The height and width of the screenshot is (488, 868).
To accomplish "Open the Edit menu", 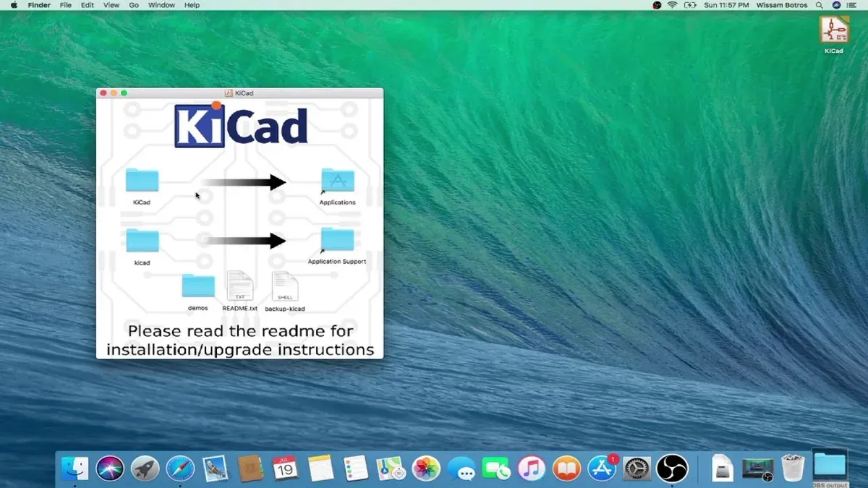I will pyautogui.click(x=88, y=5).
